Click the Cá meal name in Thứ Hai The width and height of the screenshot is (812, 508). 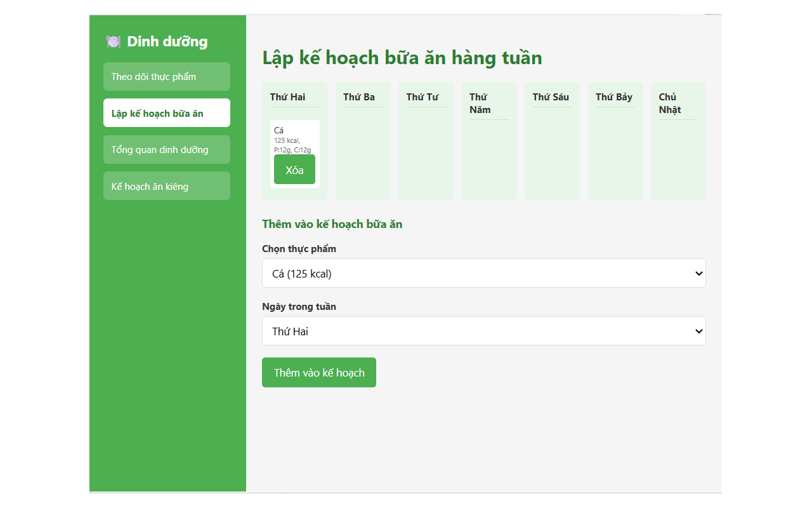278,130
